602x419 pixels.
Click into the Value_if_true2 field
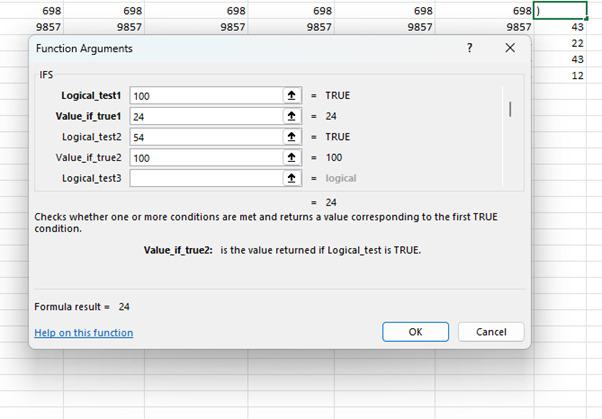[206, 158]
